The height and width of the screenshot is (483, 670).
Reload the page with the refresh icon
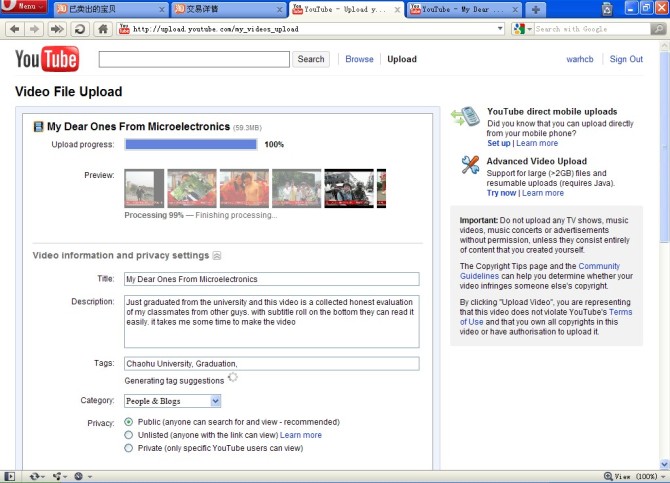click(80, 29)
